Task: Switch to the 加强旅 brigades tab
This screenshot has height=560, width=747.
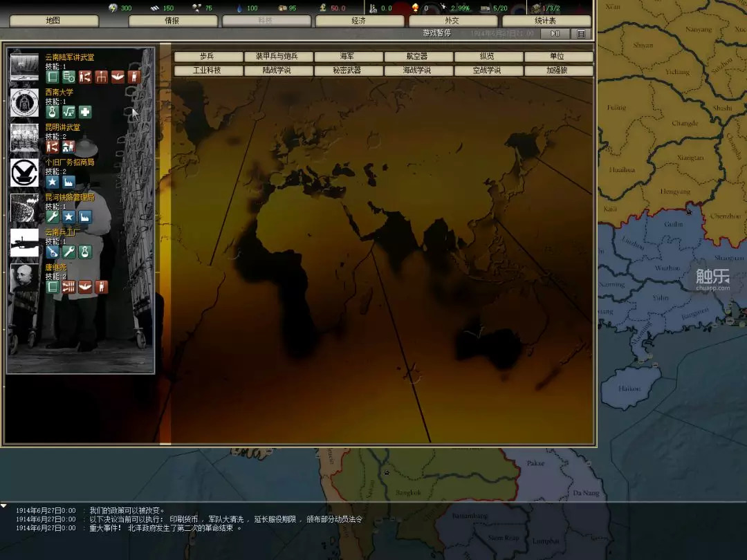Action: click(557, 71)
